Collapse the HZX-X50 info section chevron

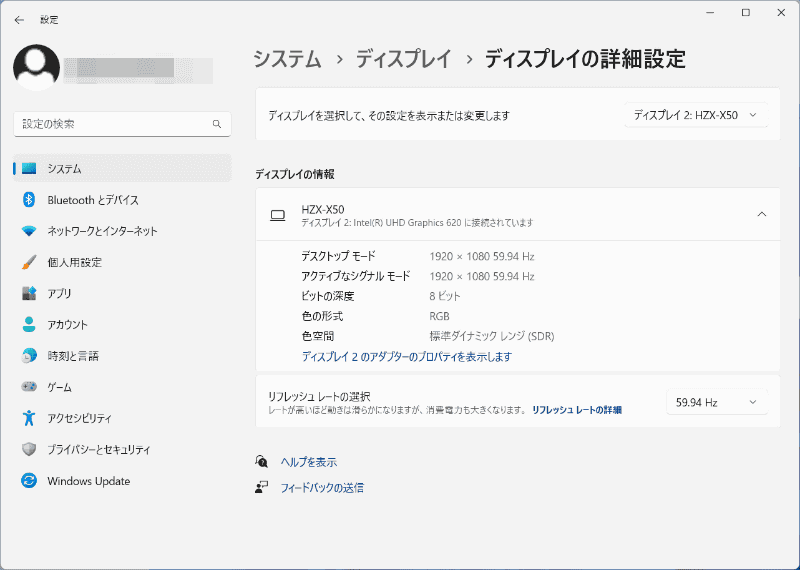pyautogui.click(x=762, y=214)
